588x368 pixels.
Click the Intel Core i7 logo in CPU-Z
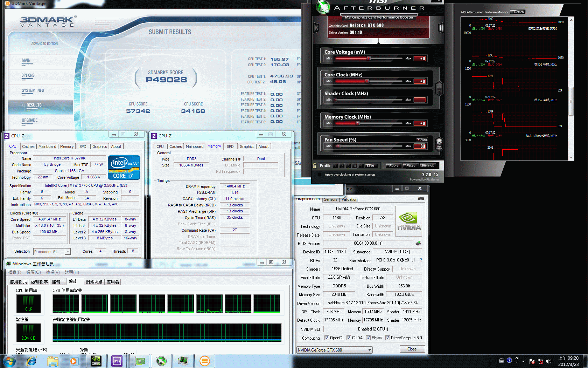pyautogui.click(x=124, y=167)
